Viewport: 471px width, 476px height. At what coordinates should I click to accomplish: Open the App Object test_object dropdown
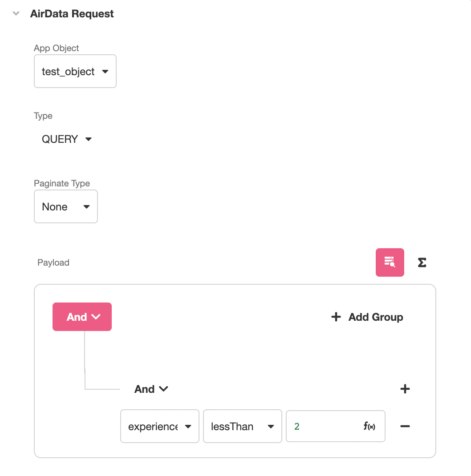[x=75, y=71]
